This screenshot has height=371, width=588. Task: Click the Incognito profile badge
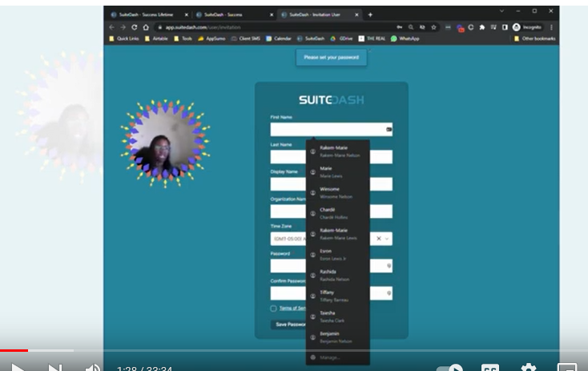point(527,27)
